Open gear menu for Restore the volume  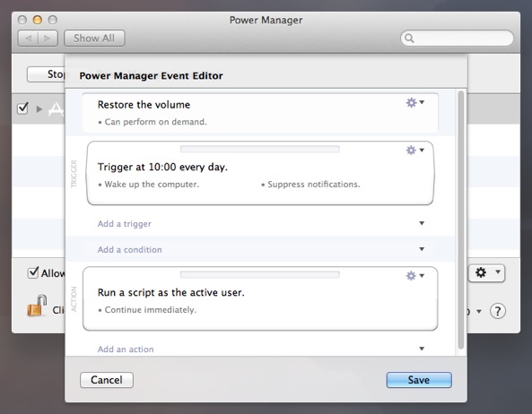click(x=415, y=102)
